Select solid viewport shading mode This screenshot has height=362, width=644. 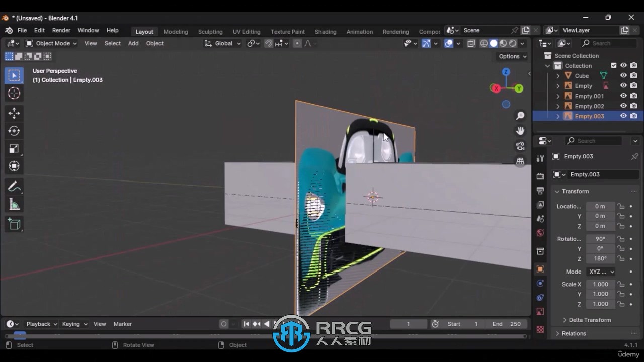tap(494, 43)
